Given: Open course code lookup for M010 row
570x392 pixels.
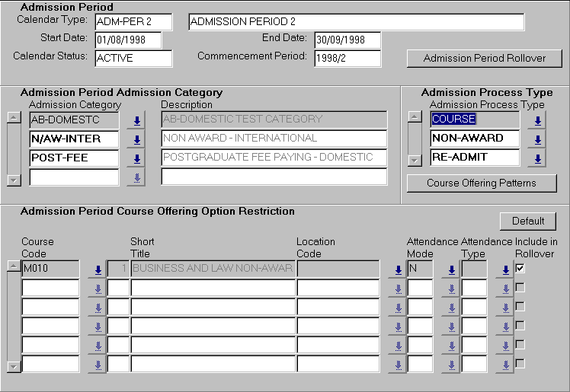Looking at the screenshot, I should [x=97, y=269].
